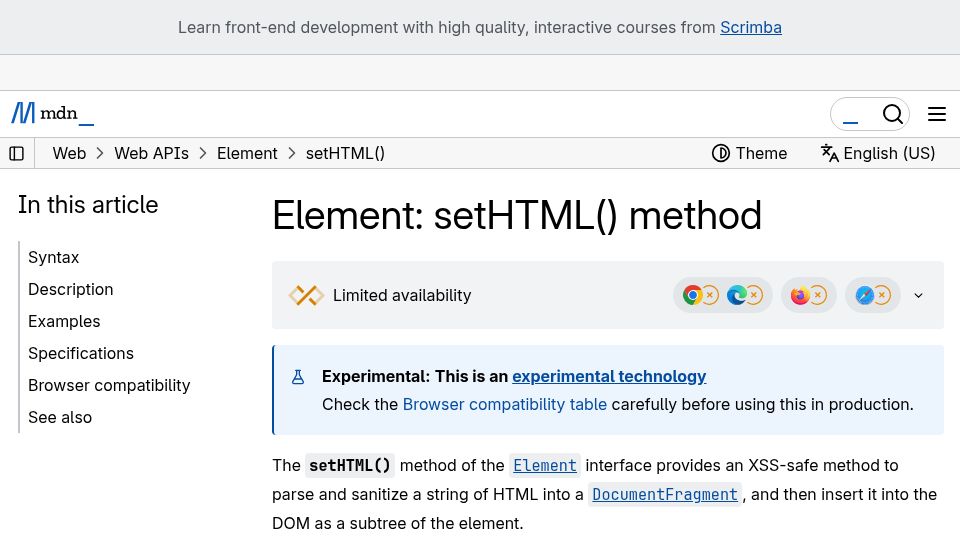Jump to Examples section

click(64, 321)
